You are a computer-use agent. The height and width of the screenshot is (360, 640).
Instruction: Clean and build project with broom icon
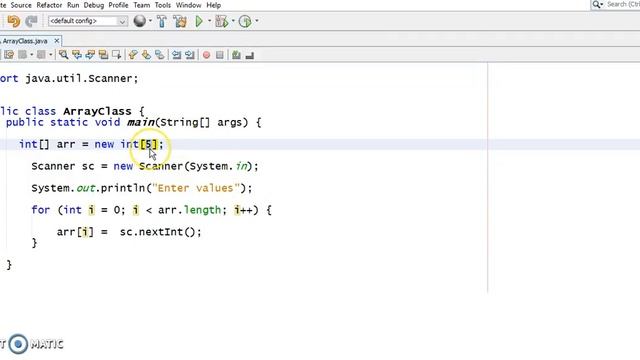click(180, 21)
